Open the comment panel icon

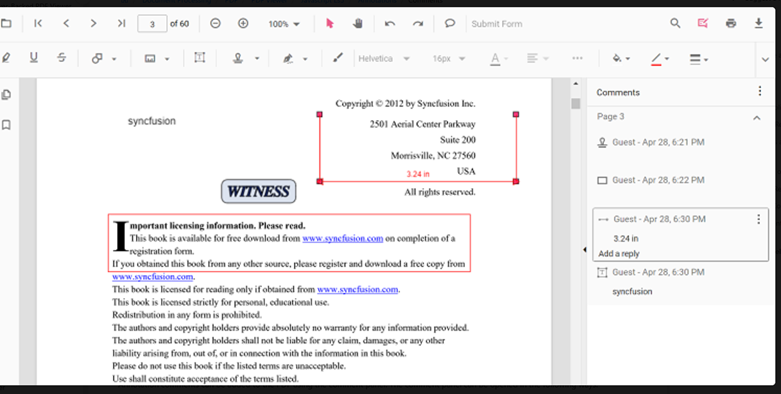point(450,23)
